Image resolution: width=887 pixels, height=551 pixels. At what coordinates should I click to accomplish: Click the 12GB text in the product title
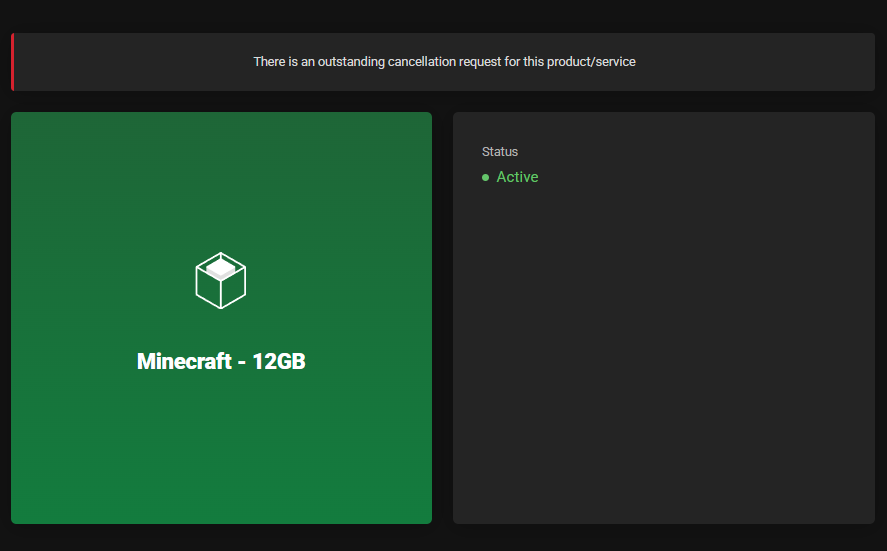click(x=279, y=362)
